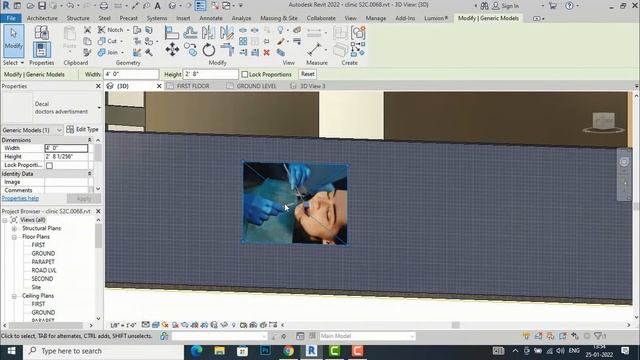The height and width of the screenshot is (360, 640).
Task: Click the Reset button in options bar
Action: [308, 74]
